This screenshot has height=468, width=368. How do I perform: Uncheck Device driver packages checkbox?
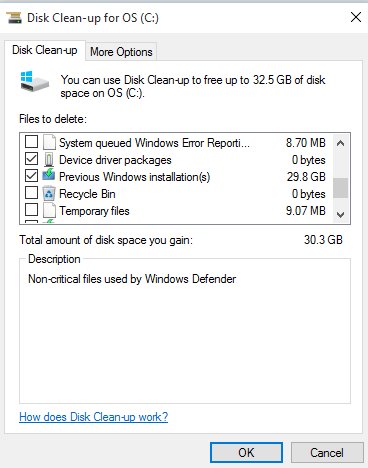[x=32, y=159]
